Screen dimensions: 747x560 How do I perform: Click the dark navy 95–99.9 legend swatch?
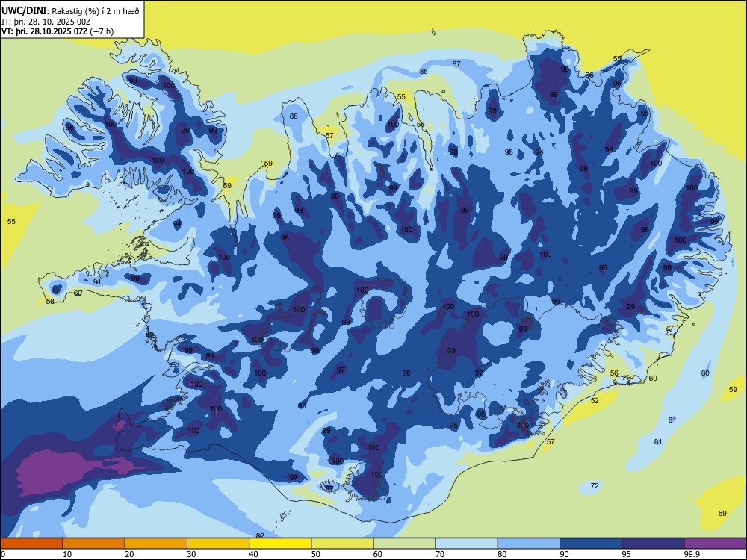pos(653,544)
